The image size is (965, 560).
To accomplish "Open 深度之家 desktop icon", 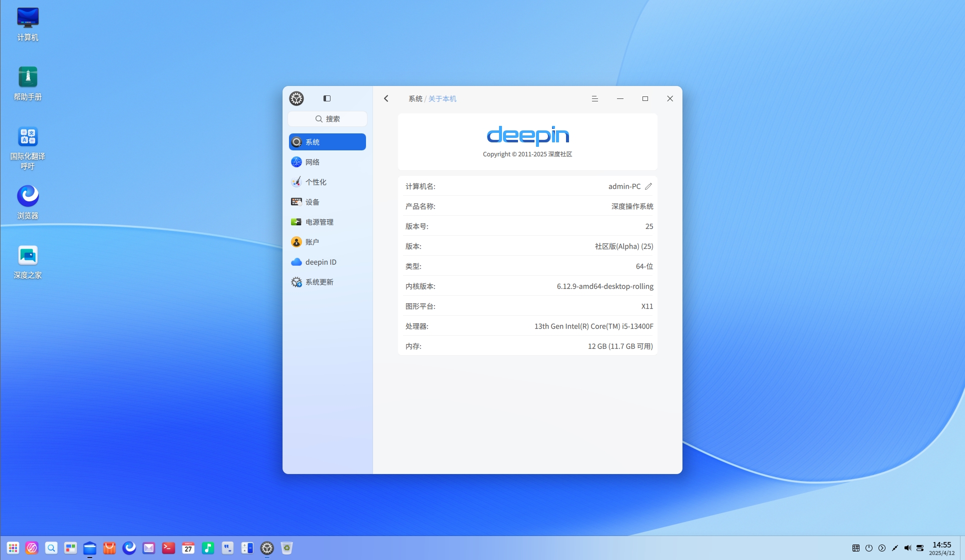I will pyautogui.click(x=27, y=262).
